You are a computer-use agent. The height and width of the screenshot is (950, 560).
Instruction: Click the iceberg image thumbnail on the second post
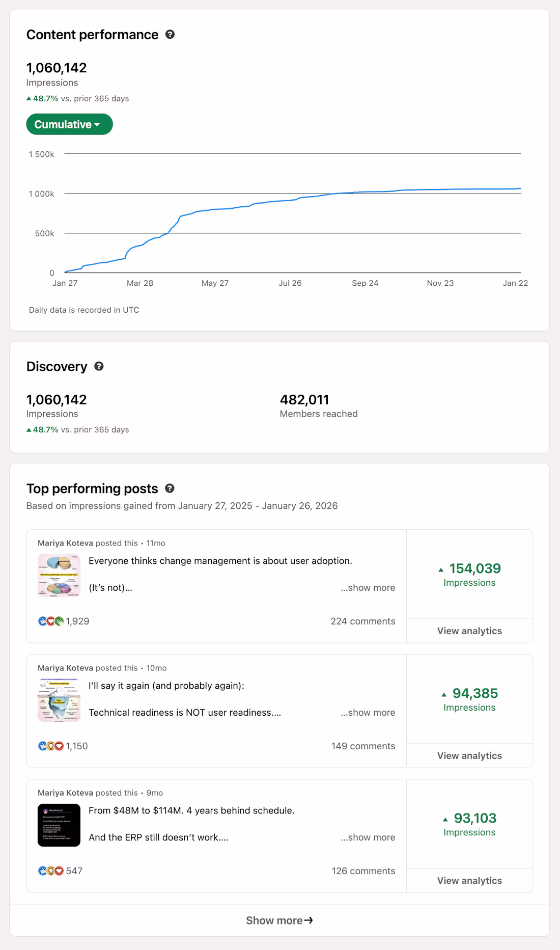click(59, 700)
